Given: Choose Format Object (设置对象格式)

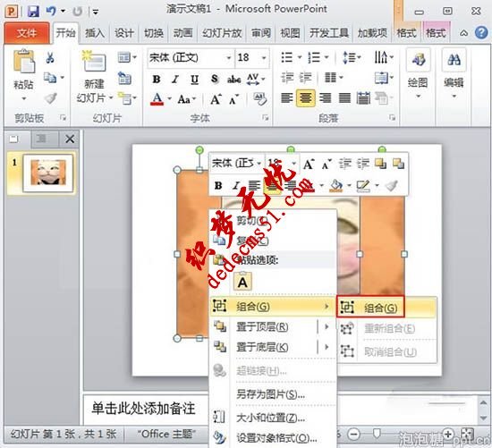Looking at the screenshot, I should point(273,437).
